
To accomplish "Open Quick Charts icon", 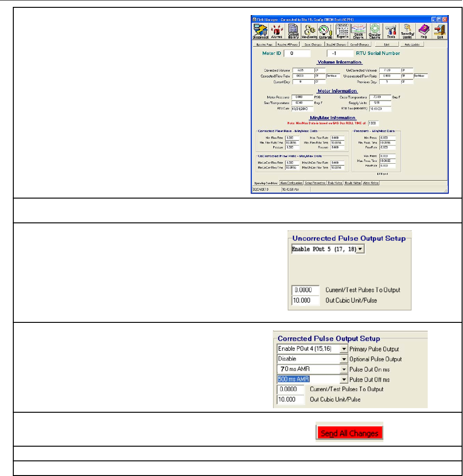I will (358, 31).
